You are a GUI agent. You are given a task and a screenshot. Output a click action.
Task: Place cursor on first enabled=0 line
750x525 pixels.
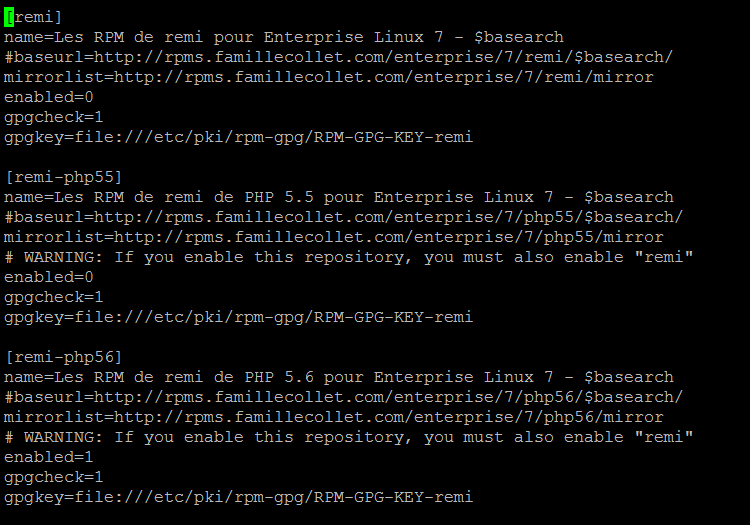click(x=48, y=97)
